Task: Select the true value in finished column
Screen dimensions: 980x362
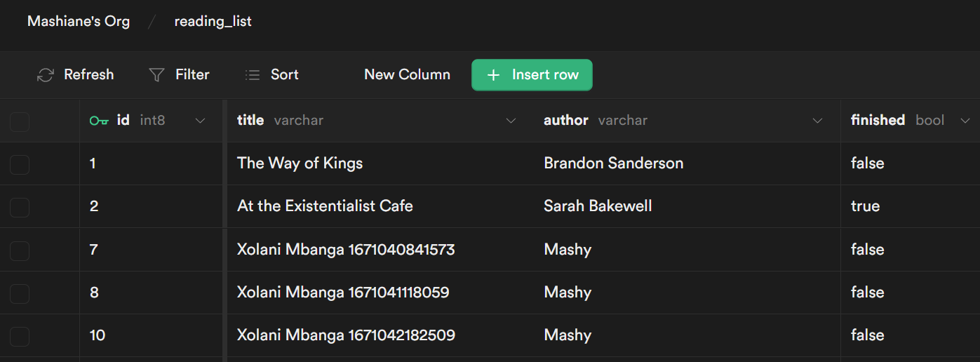Action: point(865,206)
